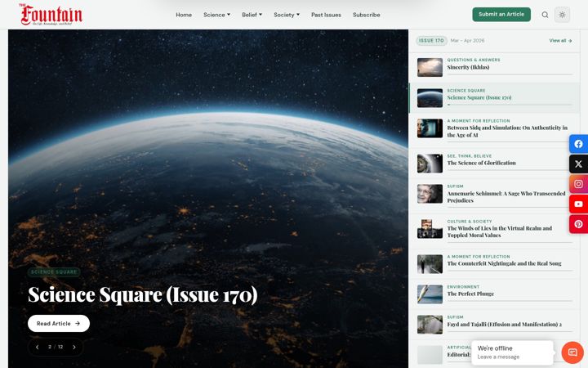Click the ISSUE 170 badge
The width and height of the screenshot is (588, 368).
431,41
